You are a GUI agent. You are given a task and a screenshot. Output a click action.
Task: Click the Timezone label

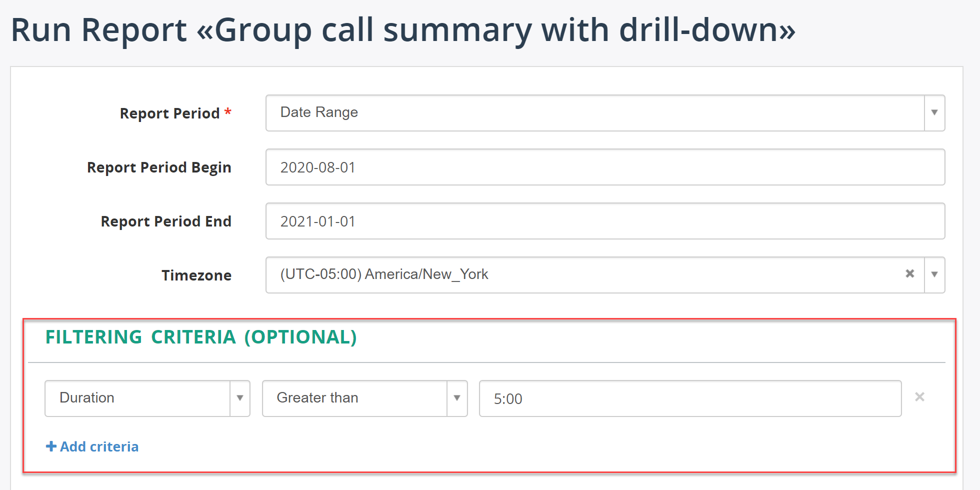click(x=196, y=275)
